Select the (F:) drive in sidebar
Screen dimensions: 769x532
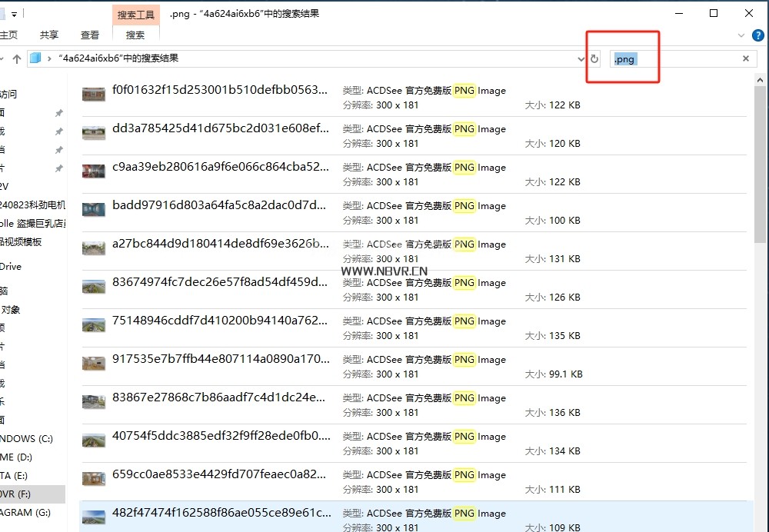[x=23, y=494]
